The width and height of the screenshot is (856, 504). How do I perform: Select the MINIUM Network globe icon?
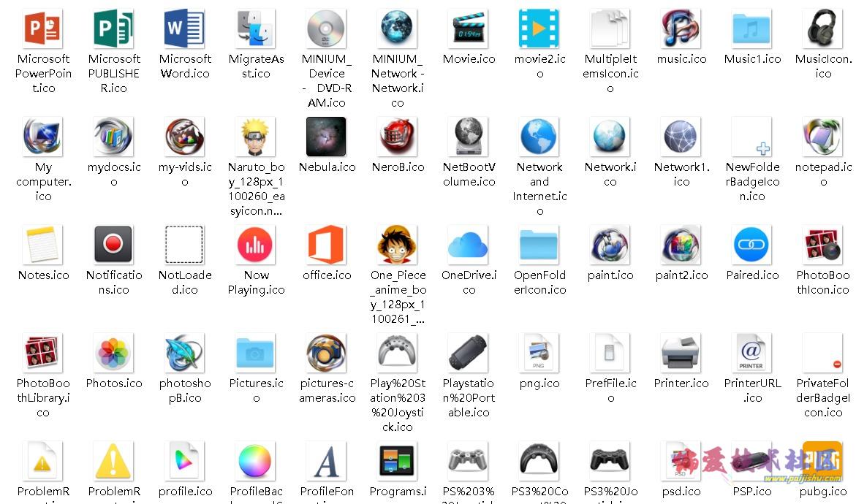pyautogui.click(x=398, y=28)
